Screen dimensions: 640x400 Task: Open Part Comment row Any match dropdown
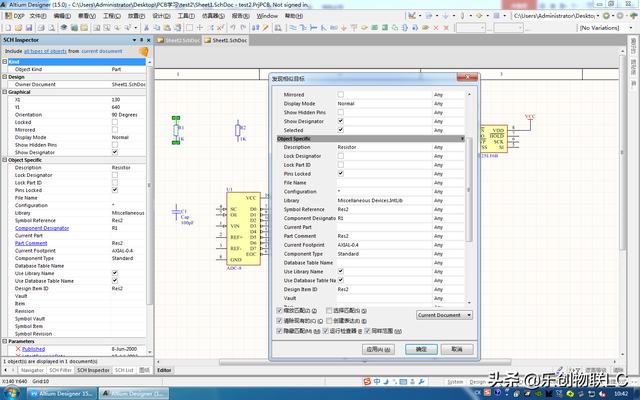[448, 236]
